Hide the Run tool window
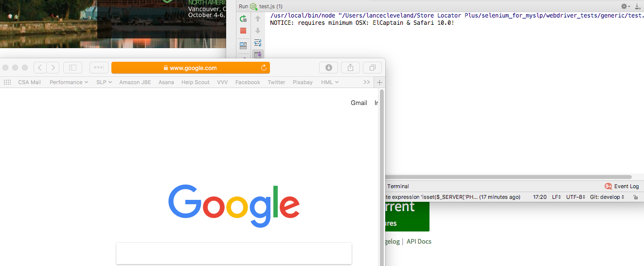 coord(638,6)
